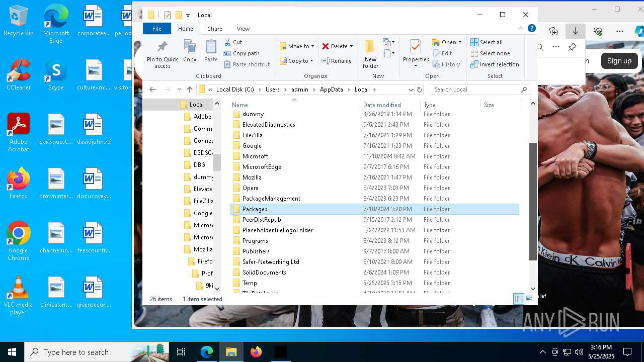This screenshot has height=362, width=644.
Task: Click Copy path in Clipboard group
Action: click(242, 53)
